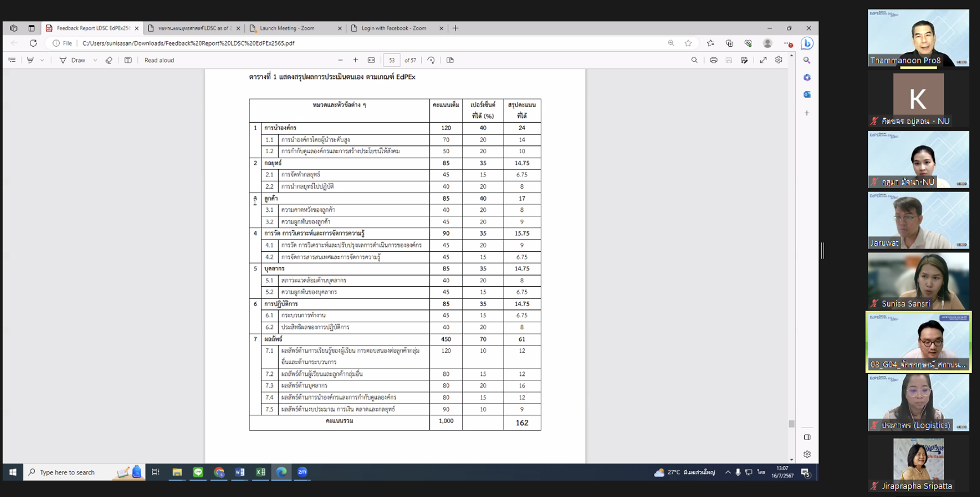Open the Edge sidebar Search icon

pyautogui.click(x=807, y=60)
